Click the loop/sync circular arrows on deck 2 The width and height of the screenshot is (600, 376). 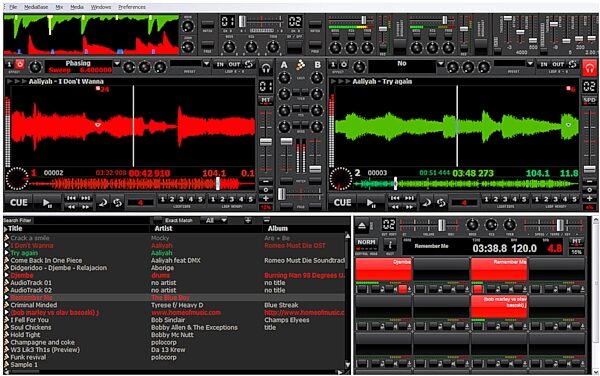click(441, 202)
